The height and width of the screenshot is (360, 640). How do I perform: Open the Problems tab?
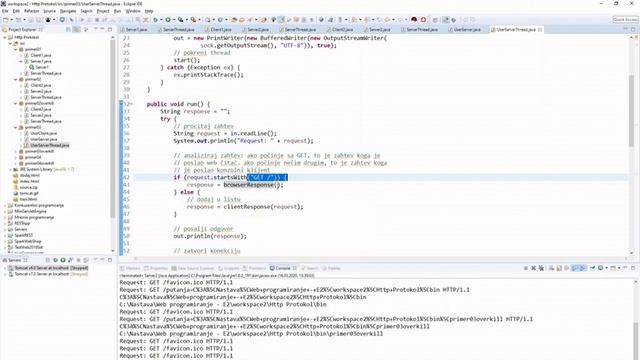[255, 268]
